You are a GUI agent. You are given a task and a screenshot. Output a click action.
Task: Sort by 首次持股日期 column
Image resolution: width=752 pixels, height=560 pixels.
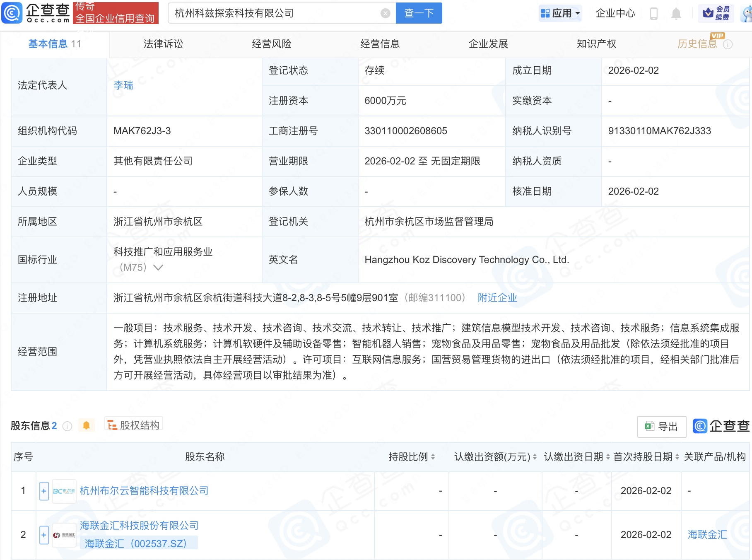(x=677, y=457)
